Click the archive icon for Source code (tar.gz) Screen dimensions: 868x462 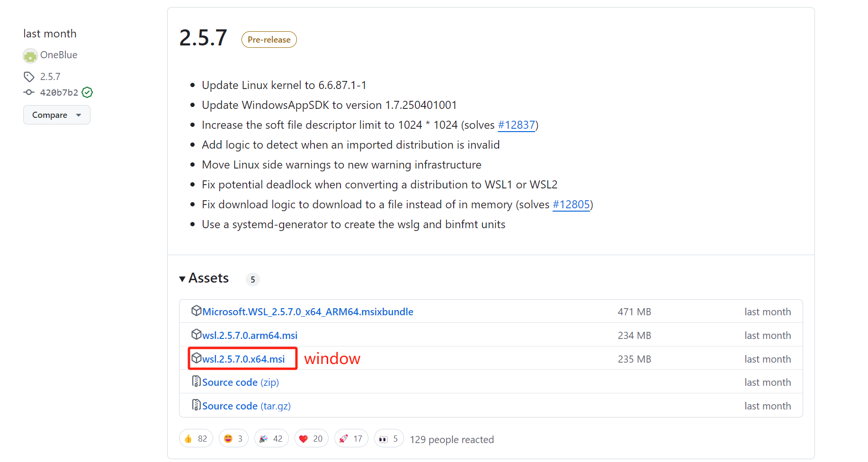(x=196, y=405)
